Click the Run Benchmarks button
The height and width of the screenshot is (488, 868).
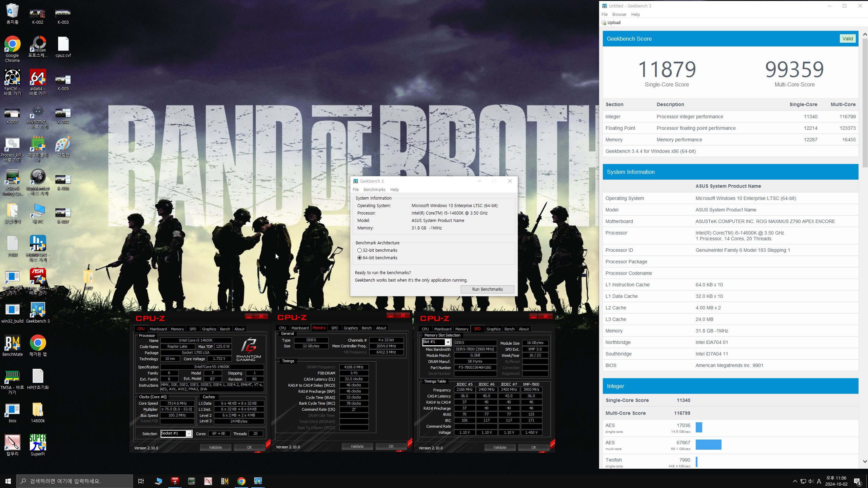pyautogui.click(x=487, y=289)
